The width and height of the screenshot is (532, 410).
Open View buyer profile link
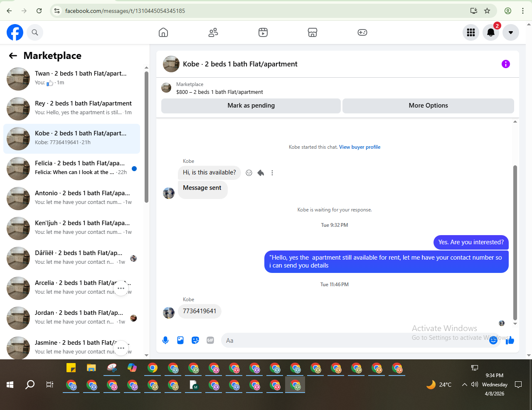tap(360, 147)
